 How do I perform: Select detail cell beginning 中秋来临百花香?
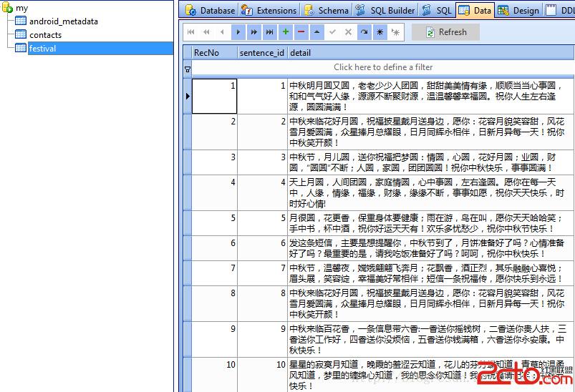click(431, 339)
